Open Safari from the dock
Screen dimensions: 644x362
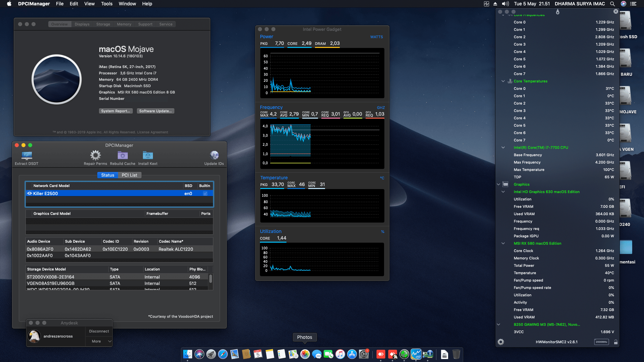coord(223,354)
